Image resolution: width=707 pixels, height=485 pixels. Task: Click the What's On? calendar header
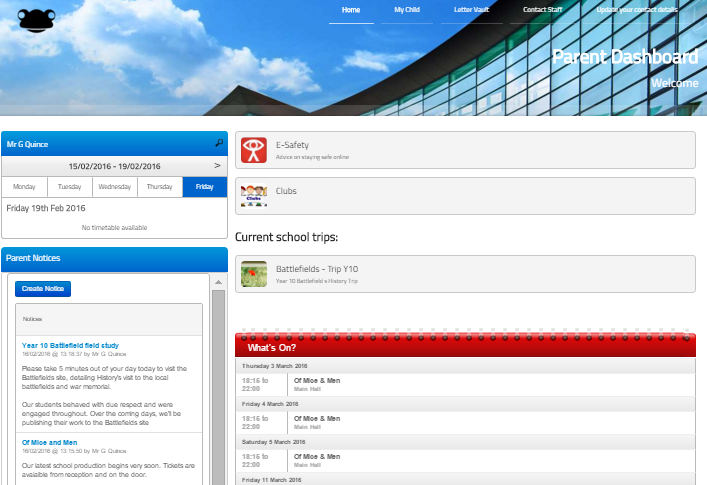(x=465, y=345)
